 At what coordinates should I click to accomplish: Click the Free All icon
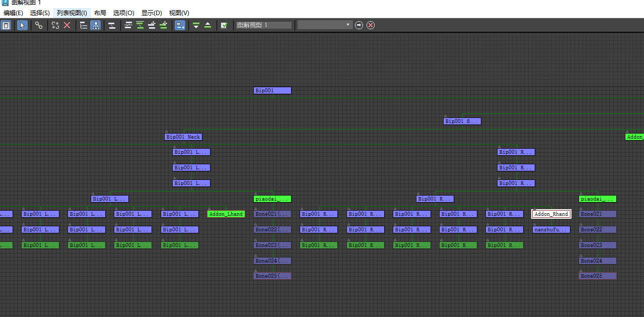pos(152,25)
